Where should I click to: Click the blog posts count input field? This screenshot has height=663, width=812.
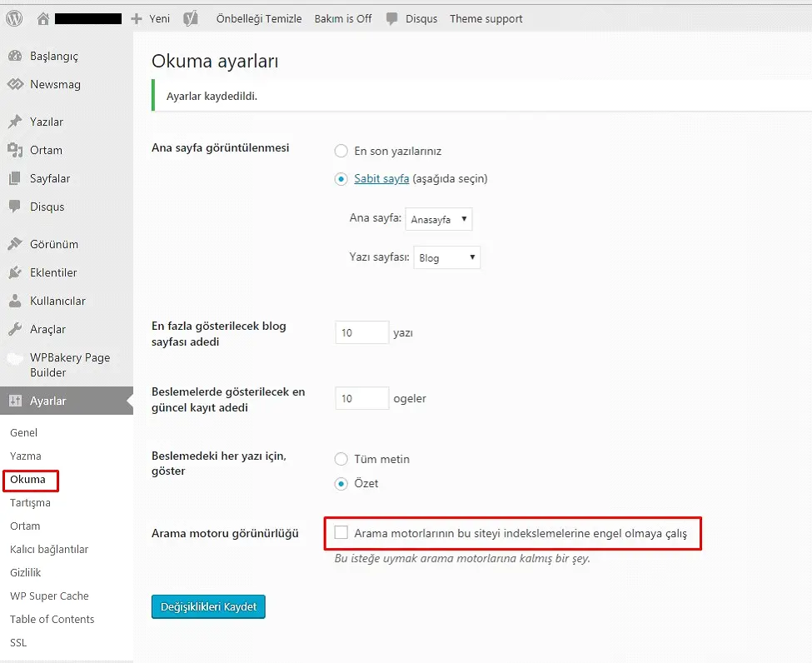pyautogui.click(x=361, y=331)
